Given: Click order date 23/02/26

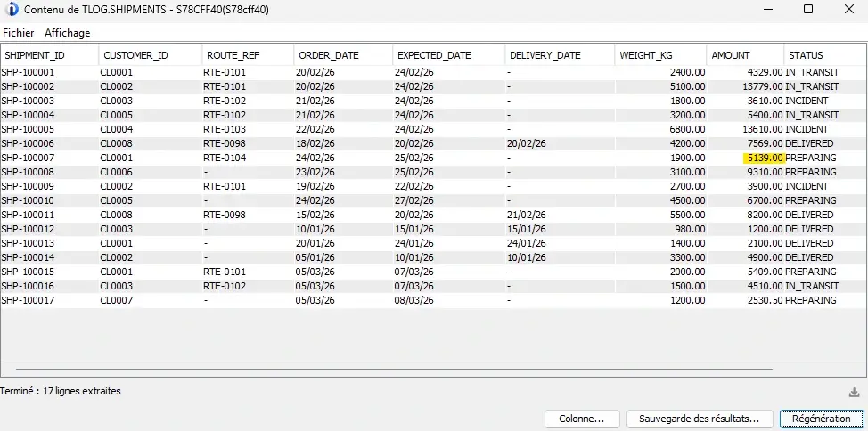Looking at the screenshot, I should (315, 172).
